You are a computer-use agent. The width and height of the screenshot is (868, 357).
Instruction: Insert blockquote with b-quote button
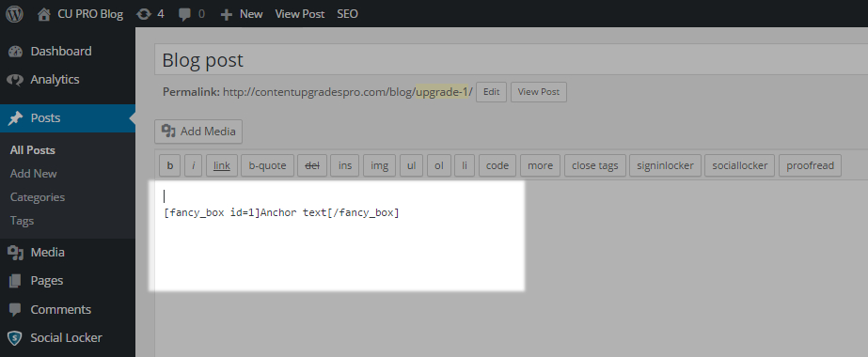pyautogui.click(x=267, y=165)
